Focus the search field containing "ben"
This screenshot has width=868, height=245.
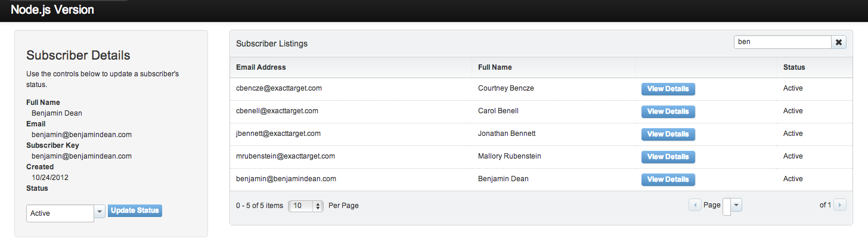coord(782,42)
